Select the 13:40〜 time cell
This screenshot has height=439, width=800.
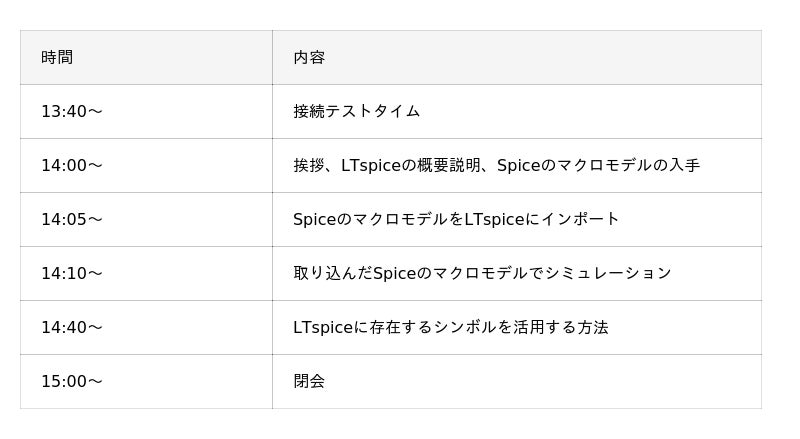coord(71,111)
